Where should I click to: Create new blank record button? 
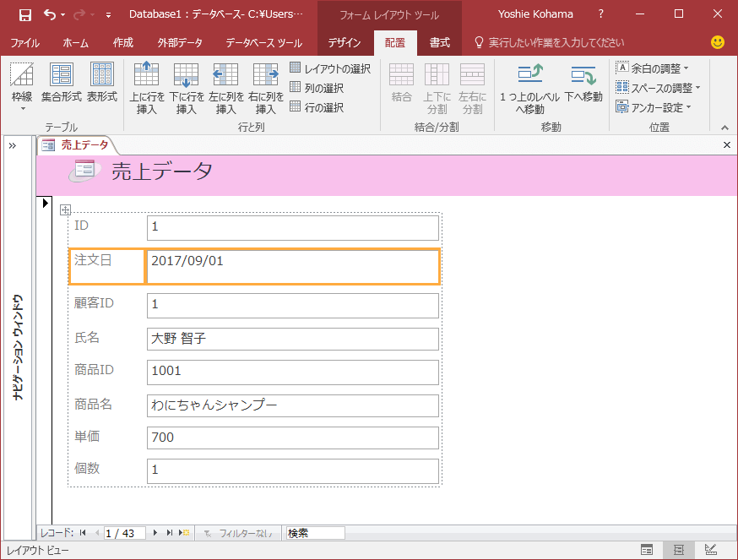[x=184, y=533]
